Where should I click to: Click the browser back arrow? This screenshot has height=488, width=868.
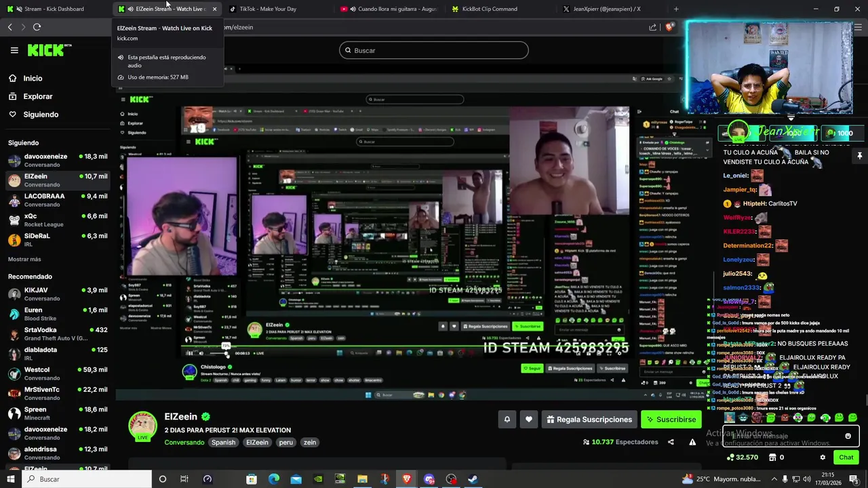9,27
